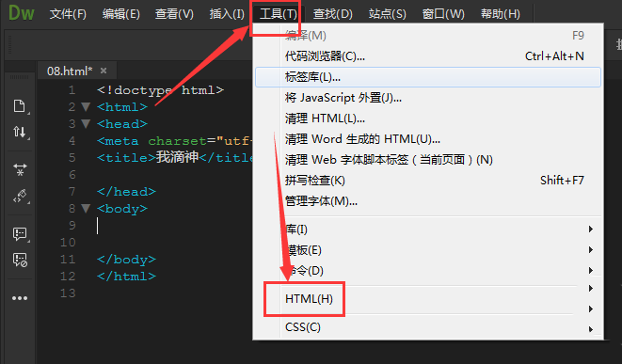Place cursor on empty line 9

pyautogui.click(x=174, y=226)
